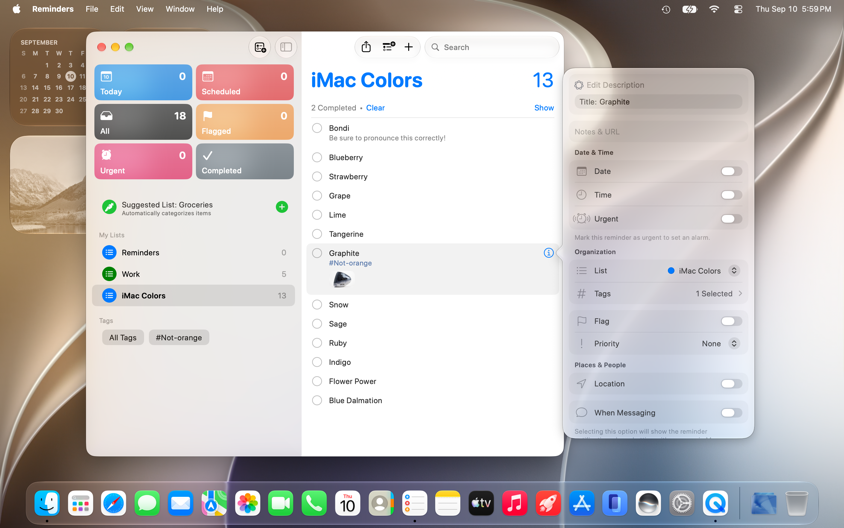Click the Title: Graphite field
Screen dimensions: 844x528
[x=658, y=102]
